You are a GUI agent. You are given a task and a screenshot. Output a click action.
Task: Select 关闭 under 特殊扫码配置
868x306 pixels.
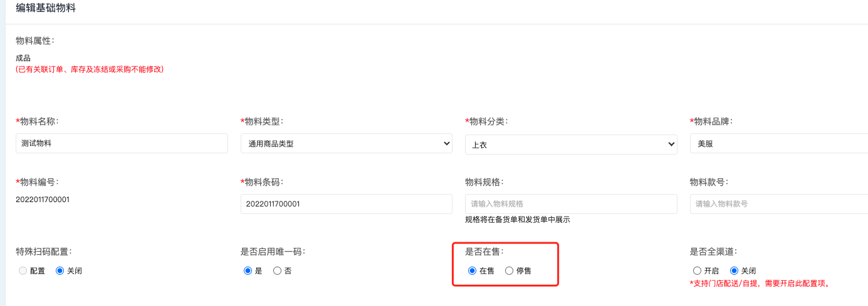(x=60, y=271)
